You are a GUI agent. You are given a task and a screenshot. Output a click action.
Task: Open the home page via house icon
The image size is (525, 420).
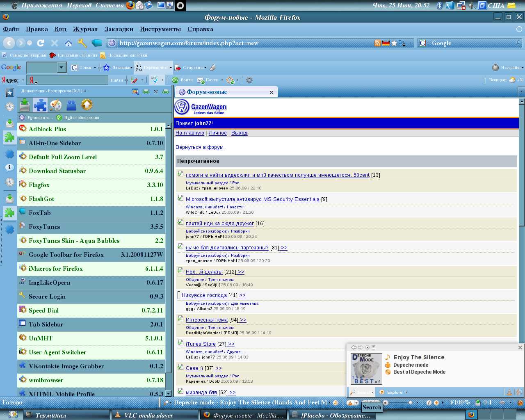[x=68, y=43]
